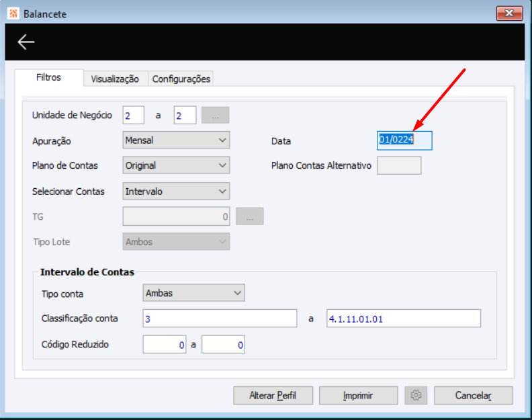Open the Plano de Contas dropdown showing Original
This screenshot has height=420, width=532.
(176, 165)
